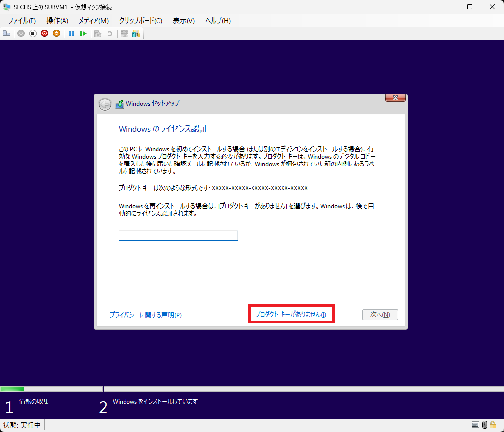Click the 状態: 実行中 status text

(x=22, y=425)
